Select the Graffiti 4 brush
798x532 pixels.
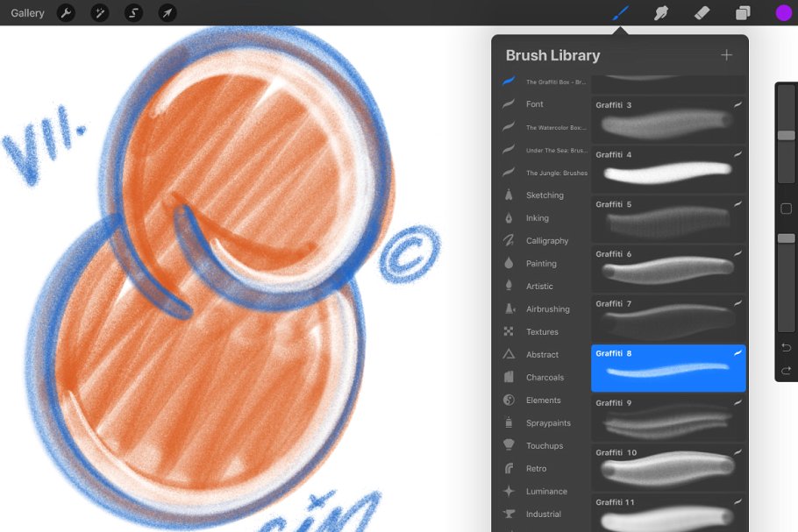[x=668, y=169]
